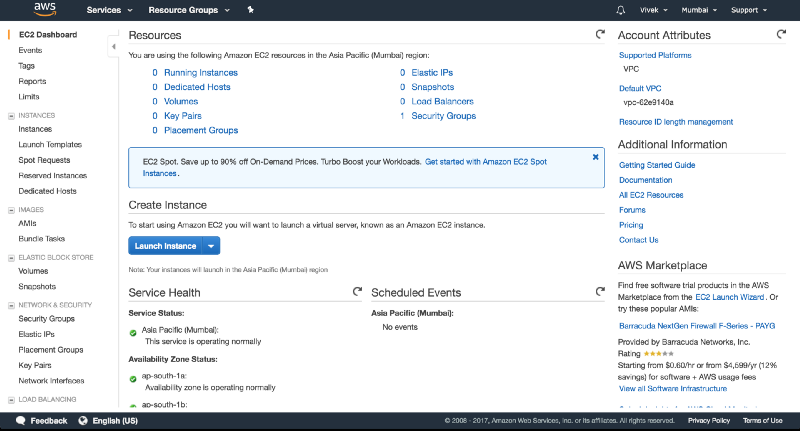This screenshot has height=431, width=800.
Task: Open Network Interfaces in sidebar
Action: [51, 381]
